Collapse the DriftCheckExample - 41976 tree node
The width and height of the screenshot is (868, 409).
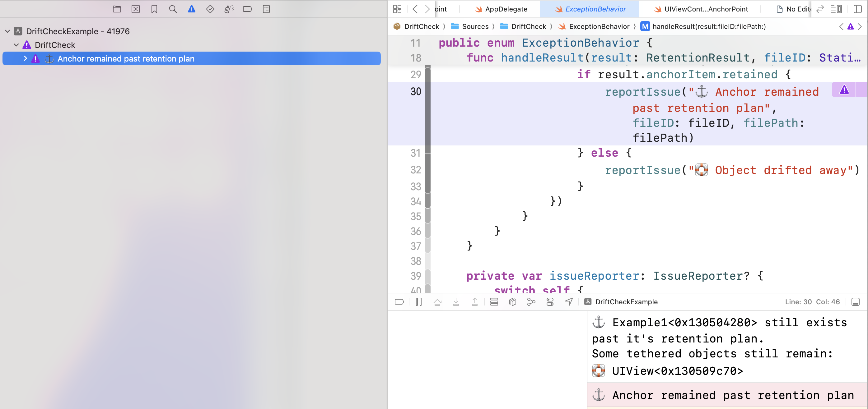(7, 31)
